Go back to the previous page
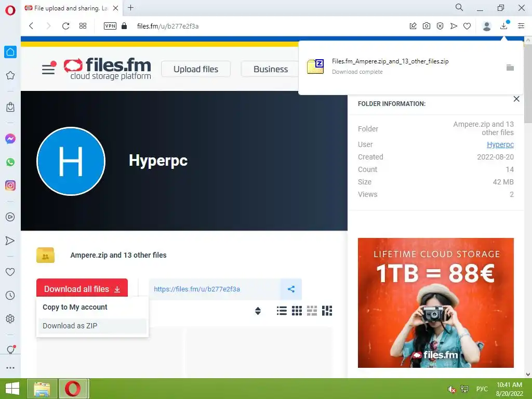The image size is (532, 399). click(31, 26)
